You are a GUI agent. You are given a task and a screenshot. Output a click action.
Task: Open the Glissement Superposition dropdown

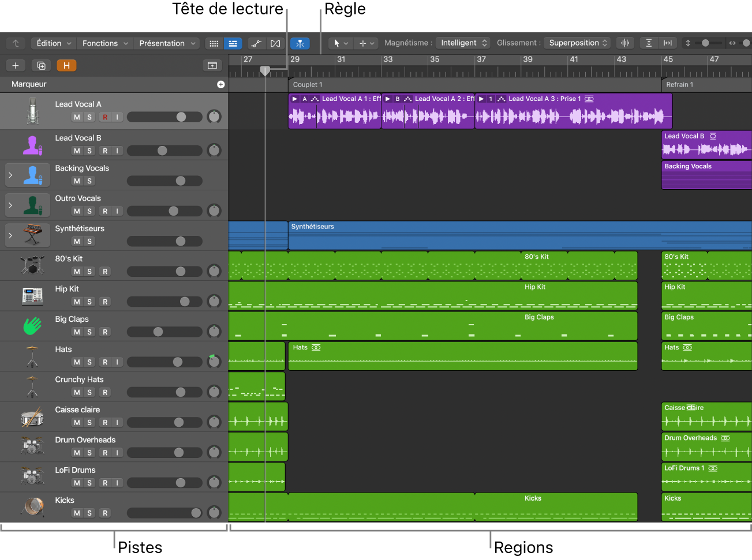pyautogui.click(x=578, y=43)
